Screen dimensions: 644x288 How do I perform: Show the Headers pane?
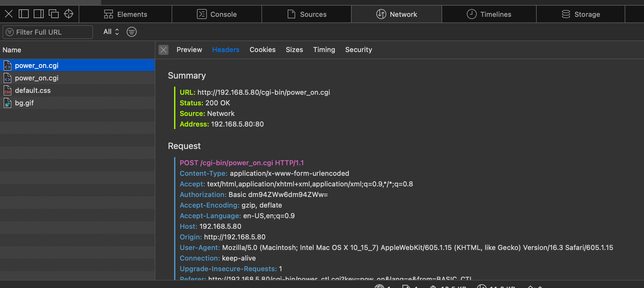point(226,50)
